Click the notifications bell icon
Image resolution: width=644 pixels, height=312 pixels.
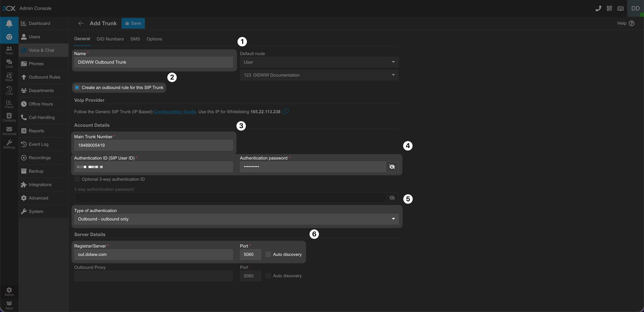(9, 23)
